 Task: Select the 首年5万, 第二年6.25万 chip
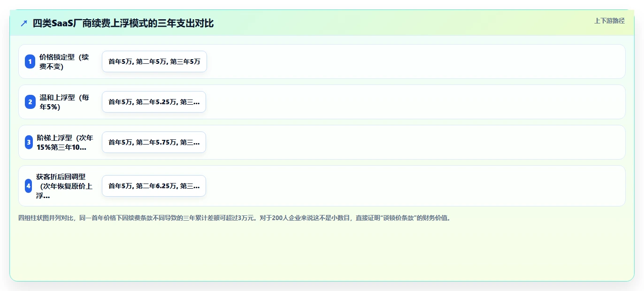pyautogui.click(x=154, y=186)
